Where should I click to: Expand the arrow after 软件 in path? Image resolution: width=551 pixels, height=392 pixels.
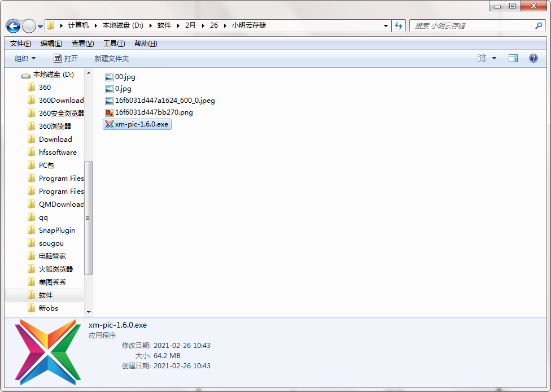178,25
